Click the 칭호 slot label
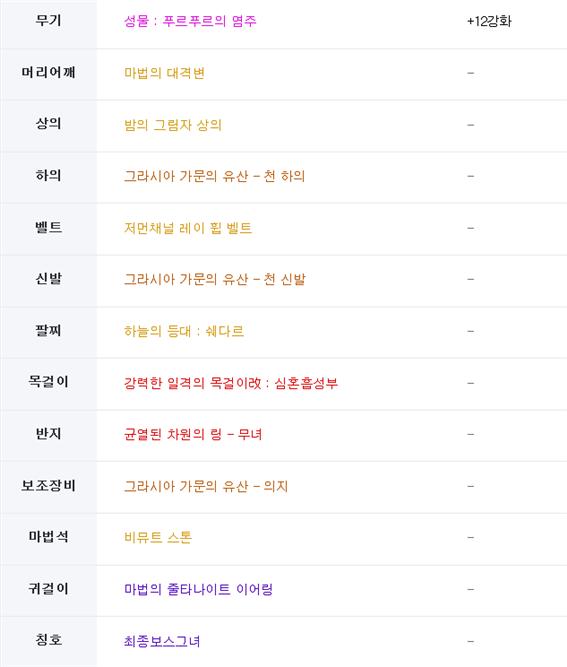 (x=48, y=639)
